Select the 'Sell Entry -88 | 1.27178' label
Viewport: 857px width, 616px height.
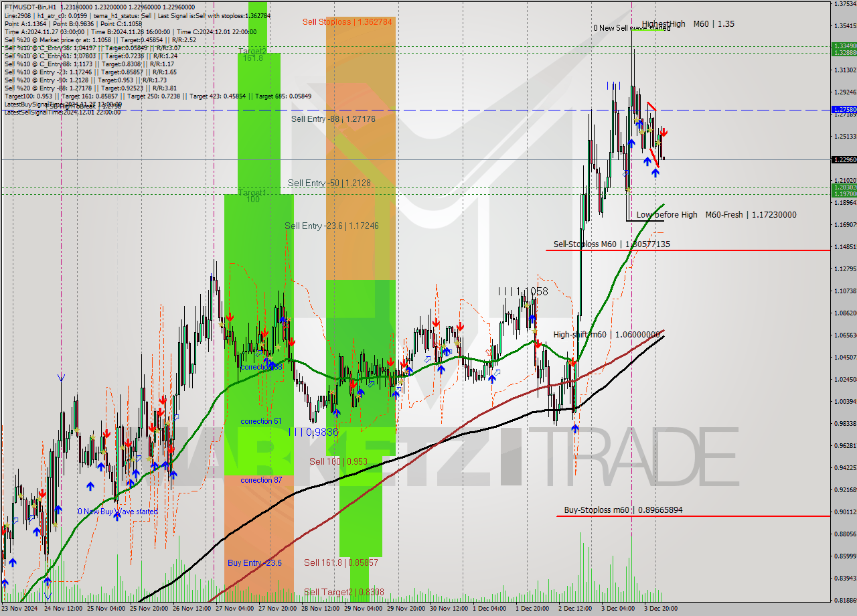pyautogui.click(x=333, y=119)
